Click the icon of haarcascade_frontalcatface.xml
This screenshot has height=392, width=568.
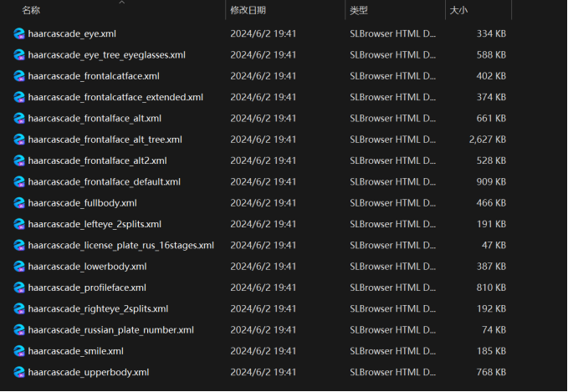[x=19, y=76]
